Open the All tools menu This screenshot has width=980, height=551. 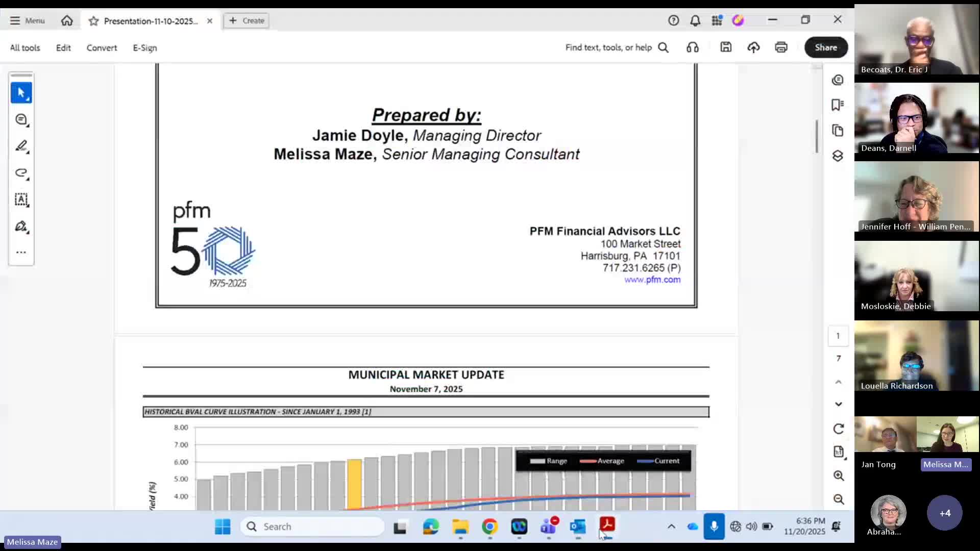point(24,47)
